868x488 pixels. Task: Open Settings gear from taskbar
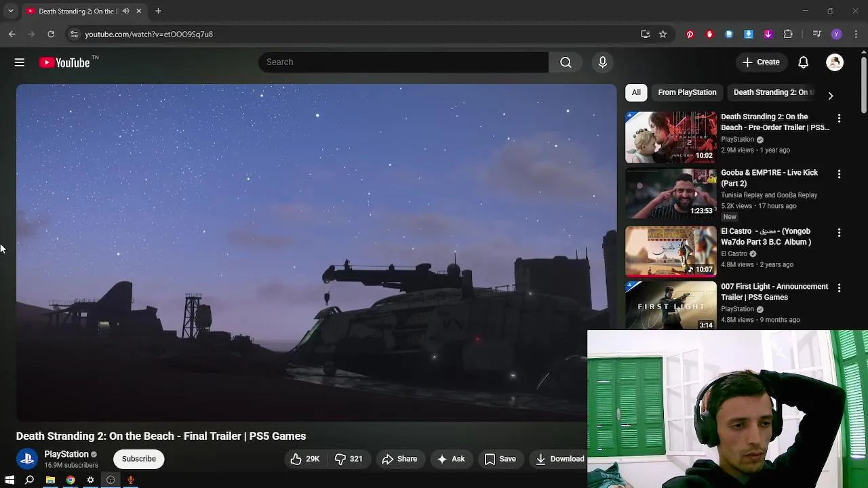90,480
